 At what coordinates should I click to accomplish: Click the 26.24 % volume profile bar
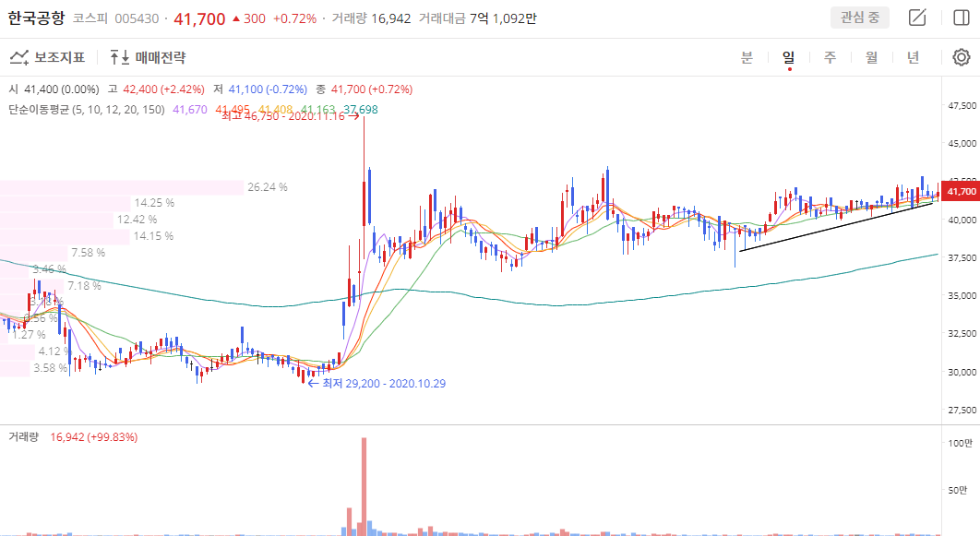(122, 186)
